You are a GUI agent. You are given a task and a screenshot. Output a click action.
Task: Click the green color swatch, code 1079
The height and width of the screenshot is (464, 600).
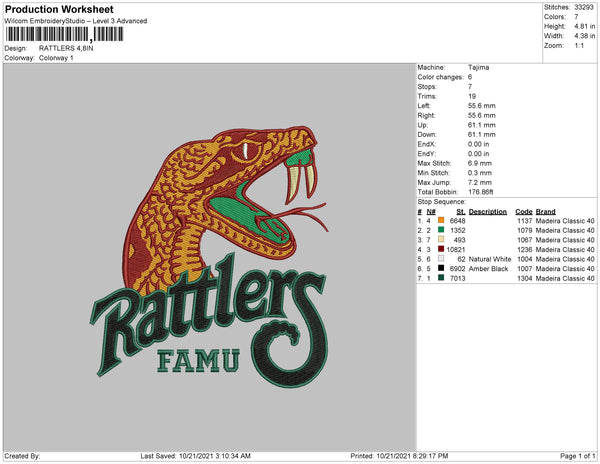tap(441, 230)
